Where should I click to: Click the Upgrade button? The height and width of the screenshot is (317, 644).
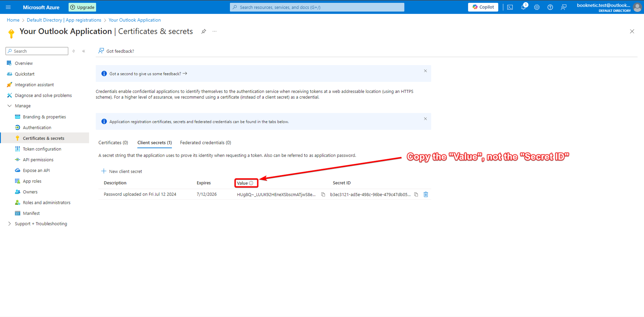point(82,7)
